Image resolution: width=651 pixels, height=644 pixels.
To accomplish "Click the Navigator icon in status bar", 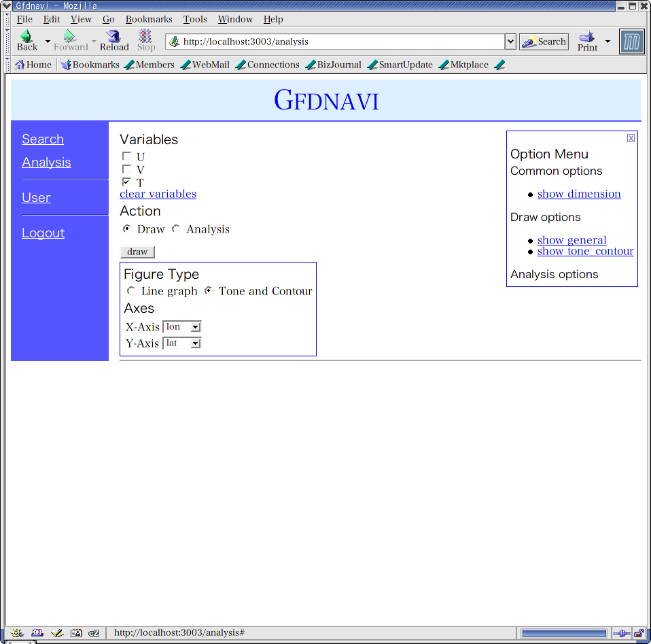I will click(x=17, y=633).
